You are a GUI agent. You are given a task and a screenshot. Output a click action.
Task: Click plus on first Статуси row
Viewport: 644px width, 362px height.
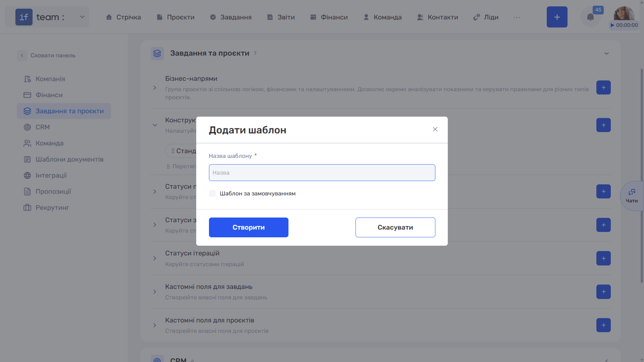pyautogui.click(x=603, y=191)
